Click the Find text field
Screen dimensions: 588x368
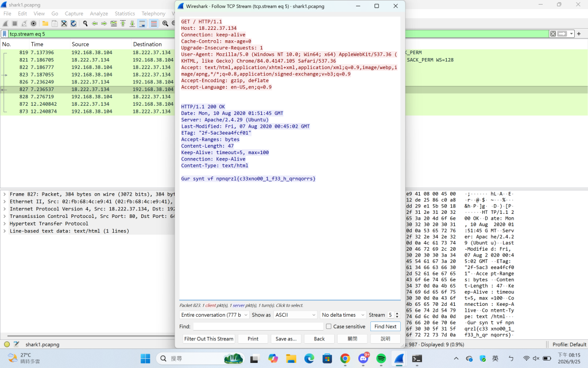coord(258,327)
